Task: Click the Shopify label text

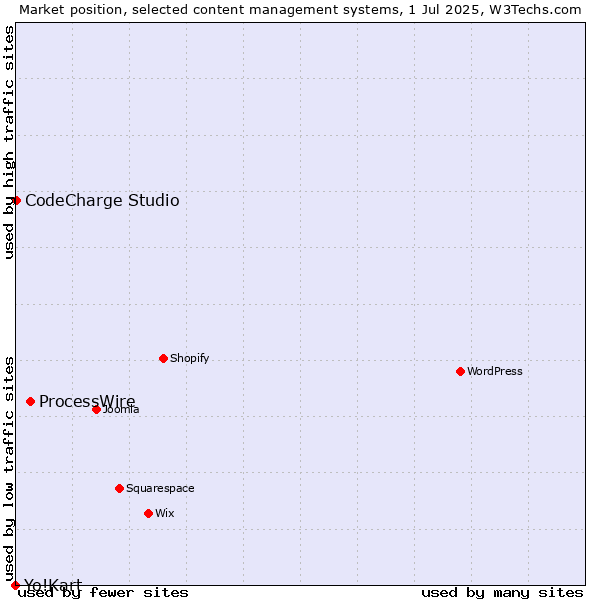Action: [x=189, y=358]
